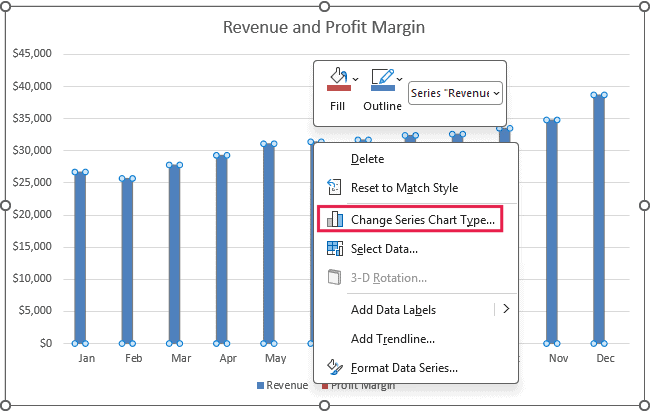652x412 pixels.
Task: Open the Series "Revenue" element selector dropdown
Action: pyautogui.click(x=455, y=93)
